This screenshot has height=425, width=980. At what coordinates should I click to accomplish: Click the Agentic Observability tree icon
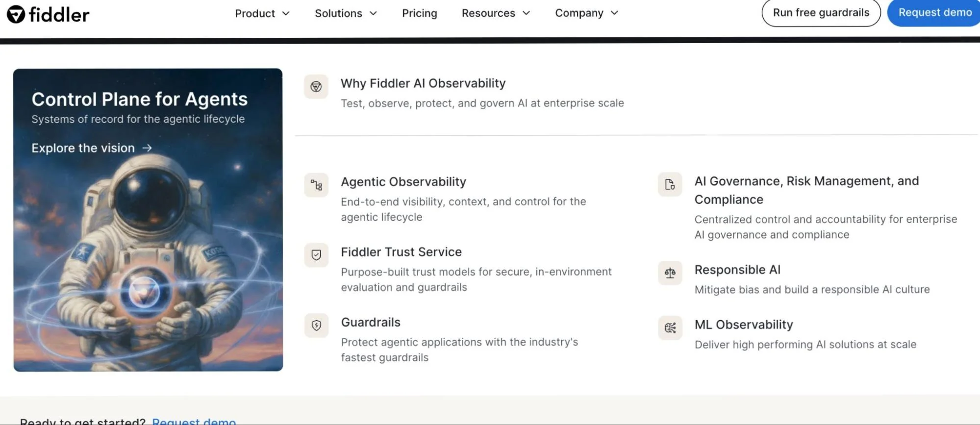pos(316,185)
